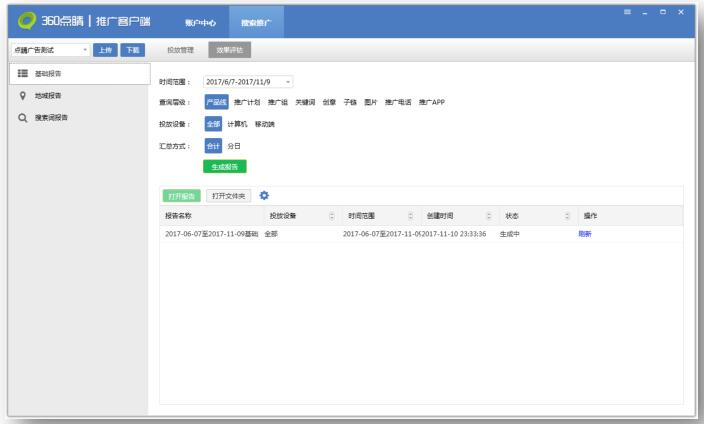This screenshot has height=424, width=704.
Task: Click the 打开文件夹 button
Action: click(x=229, y=195)
